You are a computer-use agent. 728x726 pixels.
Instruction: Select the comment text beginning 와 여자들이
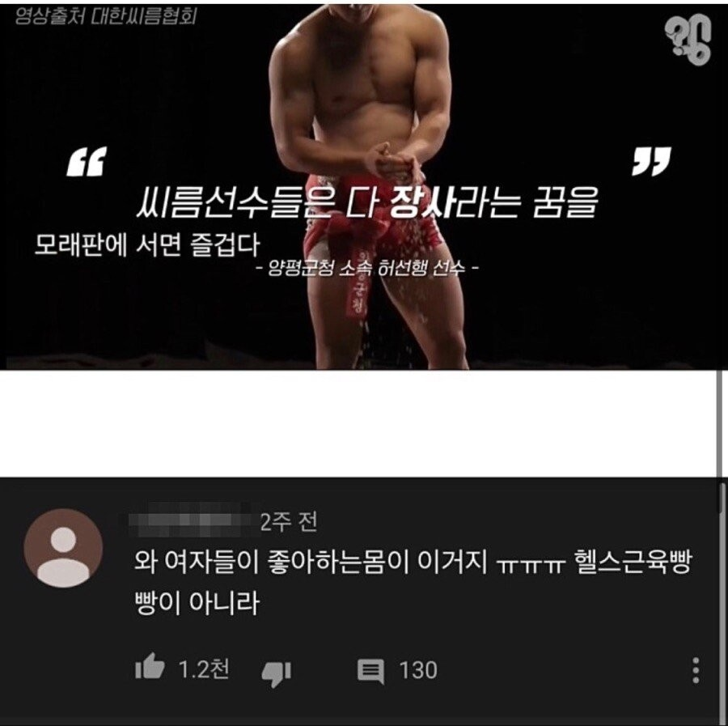(x=413, y=582)
